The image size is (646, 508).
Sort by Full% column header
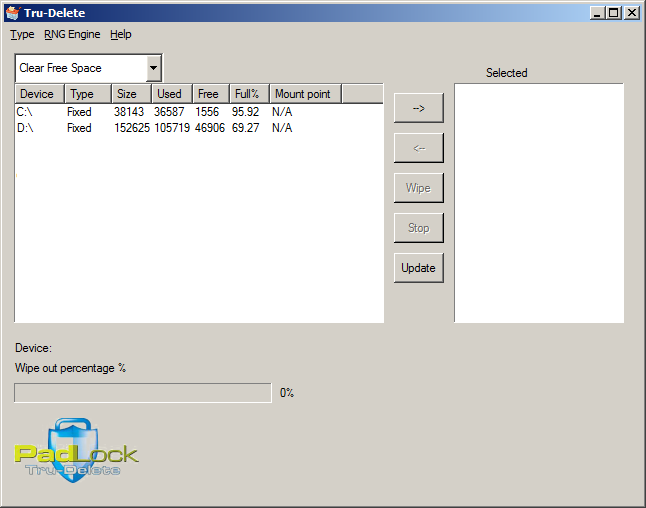[249, 94]
